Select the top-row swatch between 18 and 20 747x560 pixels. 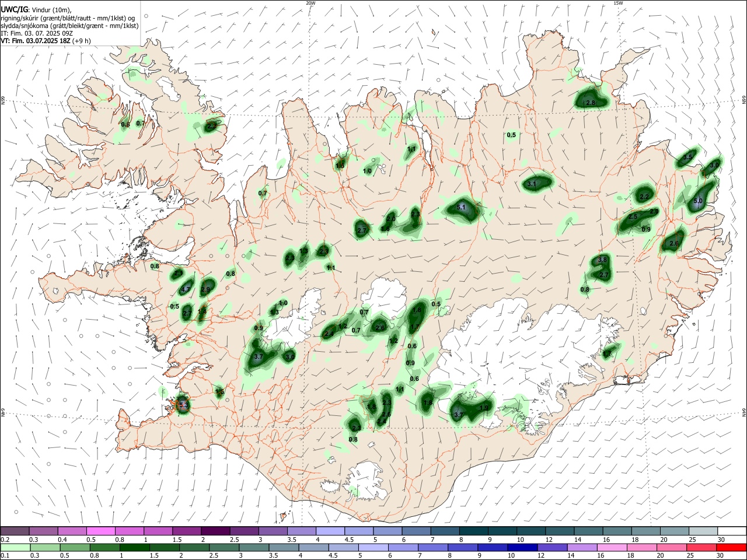point(646,531)
